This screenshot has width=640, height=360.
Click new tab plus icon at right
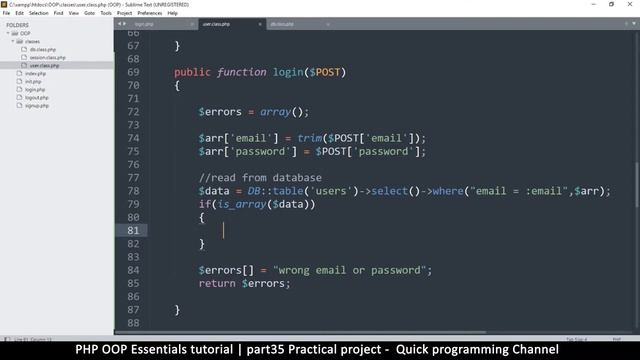(626, 24)
